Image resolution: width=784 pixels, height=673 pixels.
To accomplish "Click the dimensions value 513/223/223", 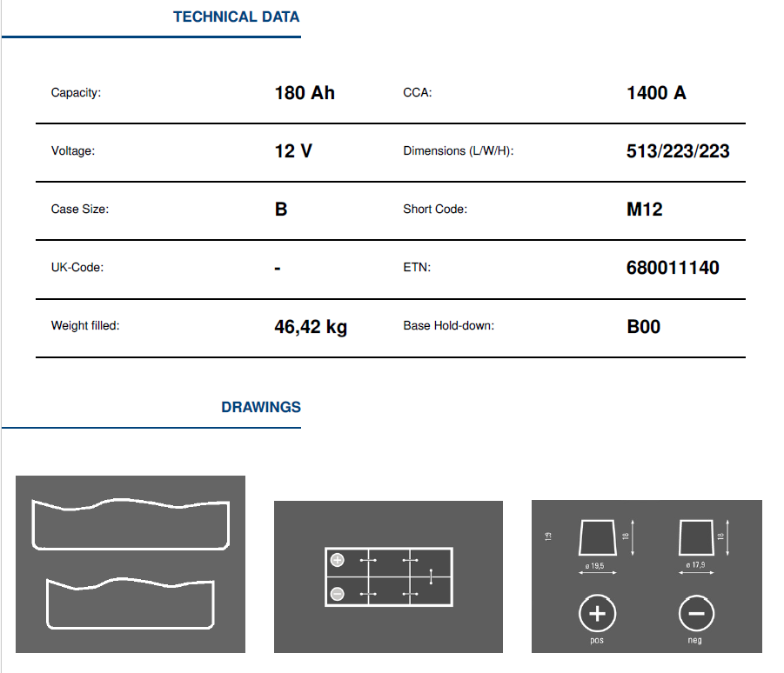I will pos(678,151).
